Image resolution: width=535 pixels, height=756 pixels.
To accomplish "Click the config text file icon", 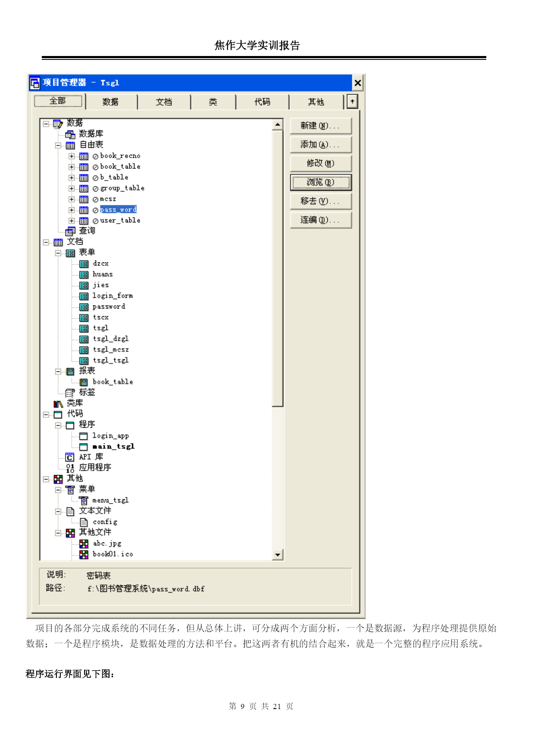I will [x=84, y=523].
